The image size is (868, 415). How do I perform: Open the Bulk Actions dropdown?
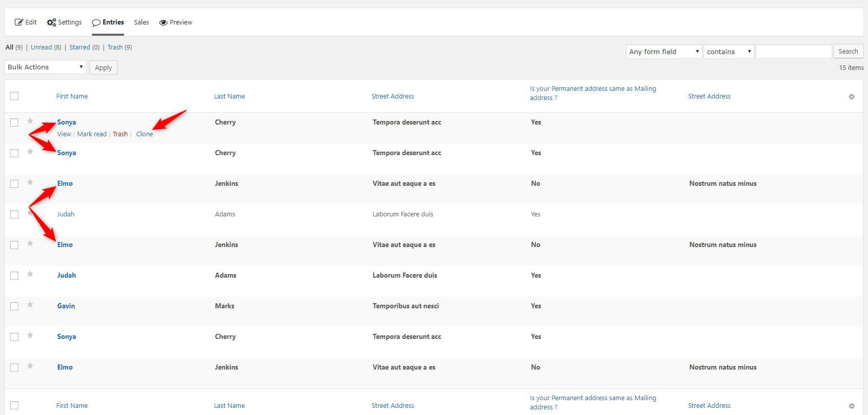point(45,67)
